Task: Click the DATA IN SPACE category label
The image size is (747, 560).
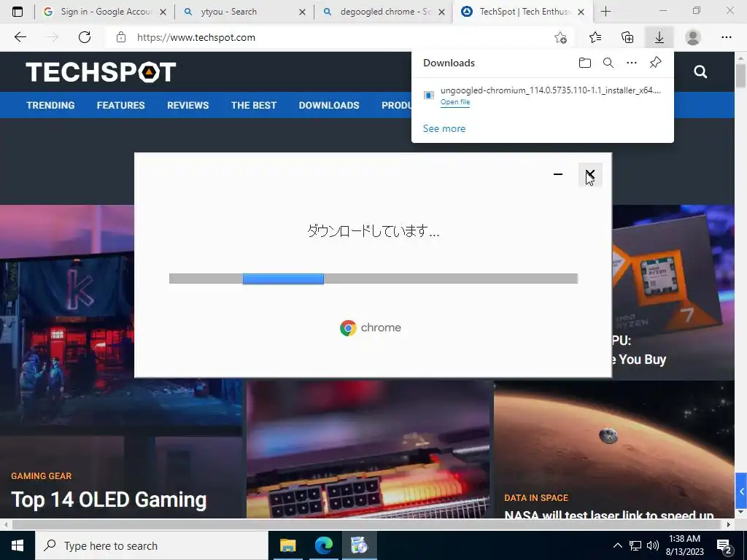Action: click(536, 497)
